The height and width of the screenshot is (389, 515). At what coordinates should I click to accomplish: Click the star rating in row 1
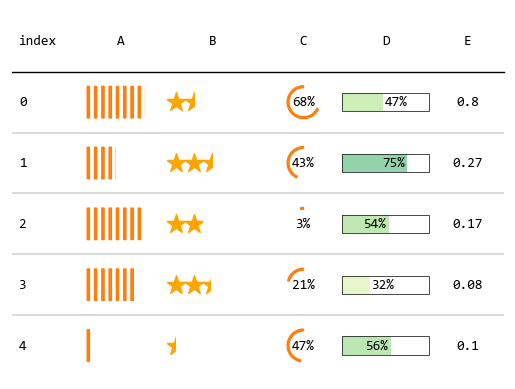point(190,163)
